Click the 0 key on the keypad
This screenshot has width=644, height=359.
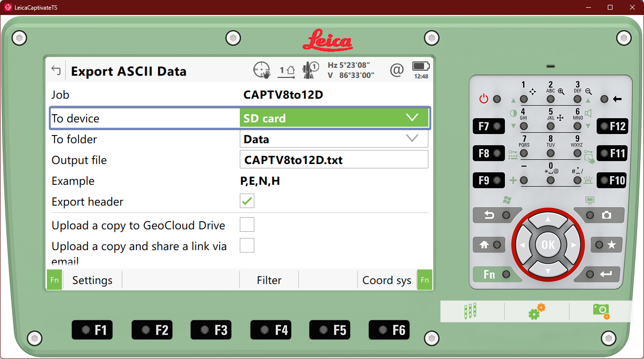[x=551, y=180]
